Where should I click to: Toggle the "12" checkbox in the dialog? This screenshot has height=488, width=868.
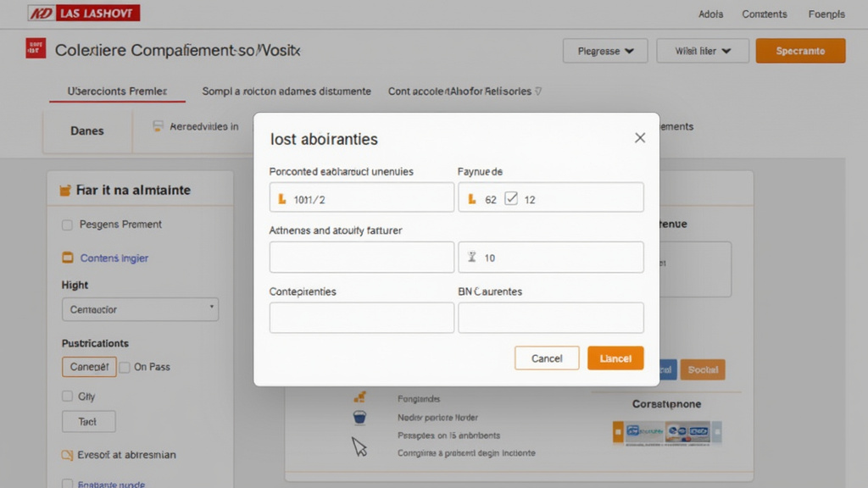509,197
